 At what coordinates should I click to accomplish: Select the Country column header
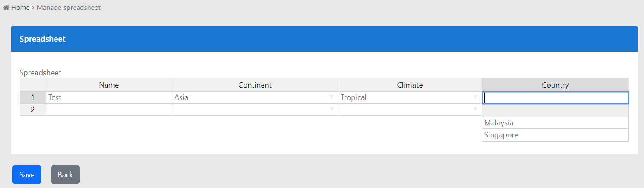555,85
